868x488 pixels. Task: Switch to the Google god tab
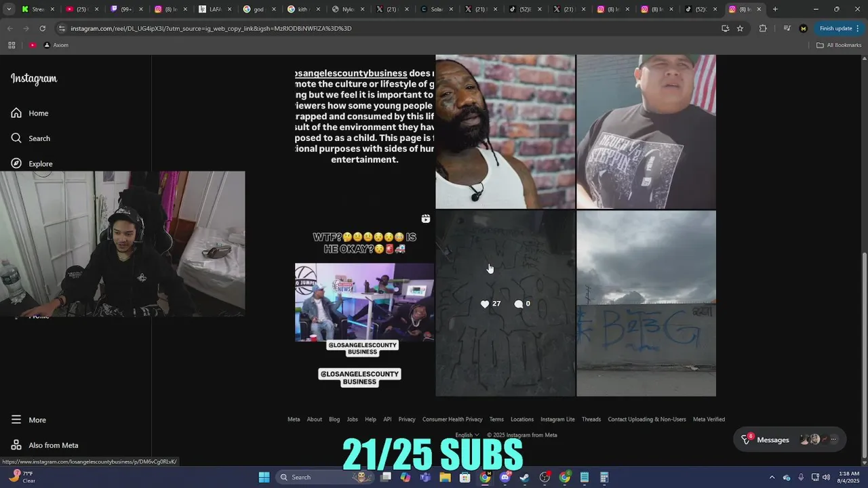(258, 9)
